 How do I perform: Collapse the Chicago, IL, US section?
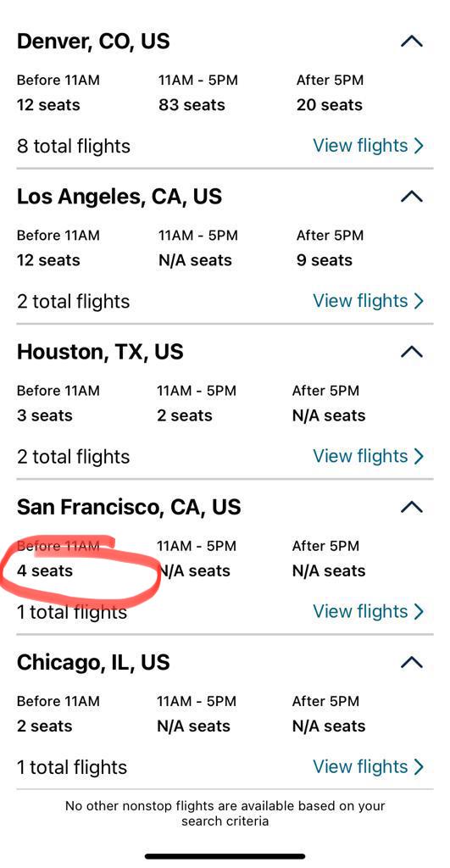(411, 662)
